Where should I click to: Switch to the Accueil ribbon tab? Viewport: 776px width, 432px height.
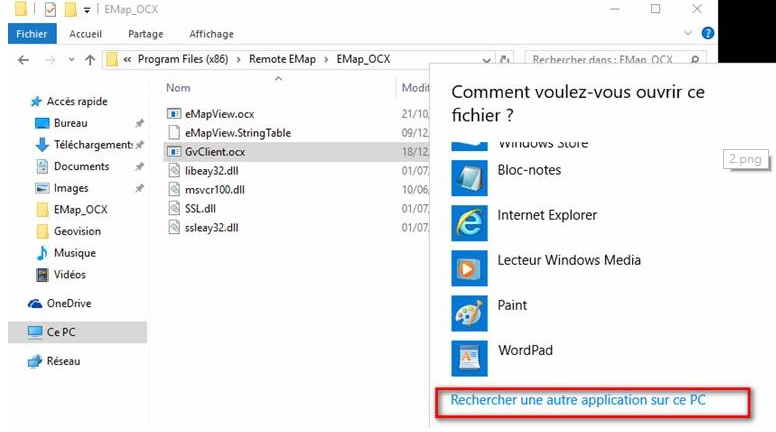click(85, 34)
